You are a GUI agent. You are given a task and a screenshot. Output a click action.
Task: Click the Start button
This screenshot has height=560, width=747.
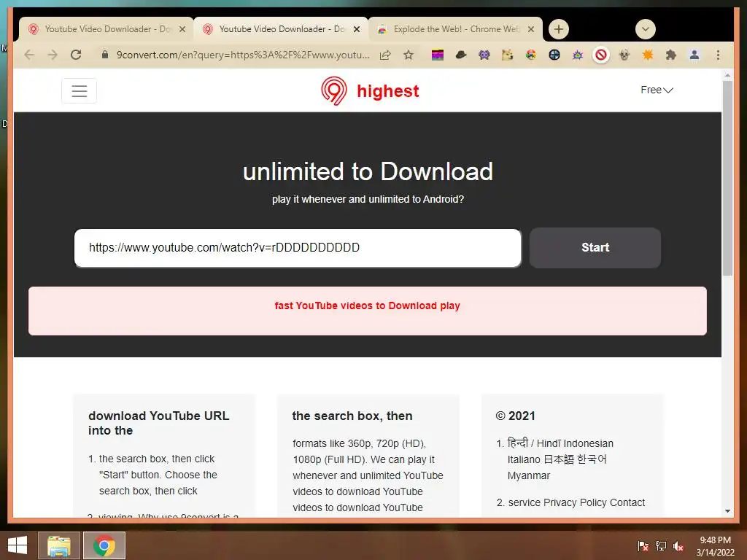tap(595, 248)
